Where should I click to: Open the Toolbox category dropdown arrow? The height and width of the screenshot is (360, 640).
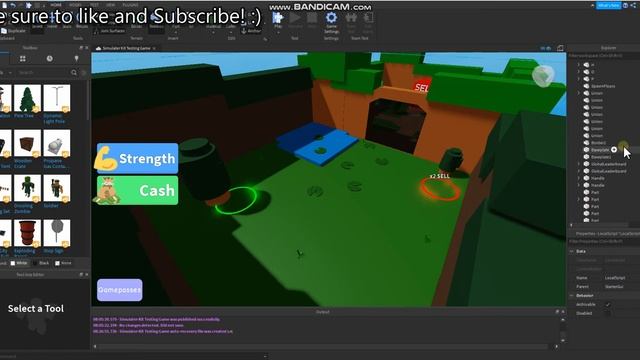click(10, 73)
